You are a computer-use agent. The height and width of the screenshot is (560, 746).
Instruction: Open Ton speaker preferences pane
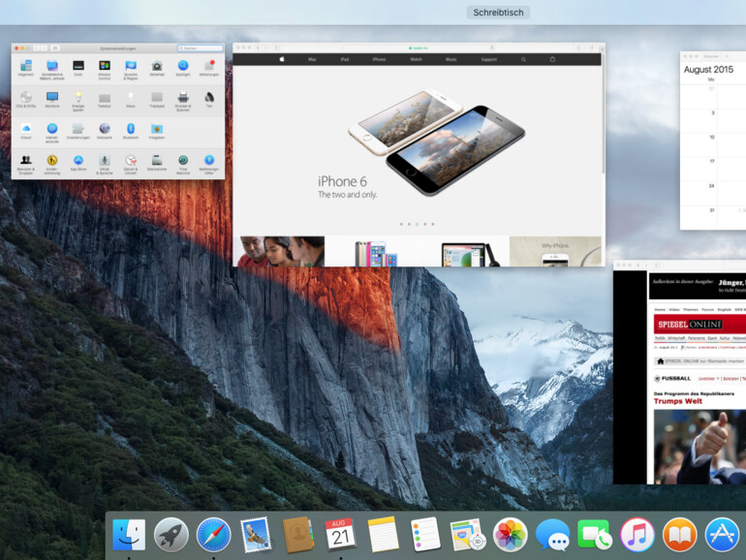pyautogui.click(x=209, y=100)
